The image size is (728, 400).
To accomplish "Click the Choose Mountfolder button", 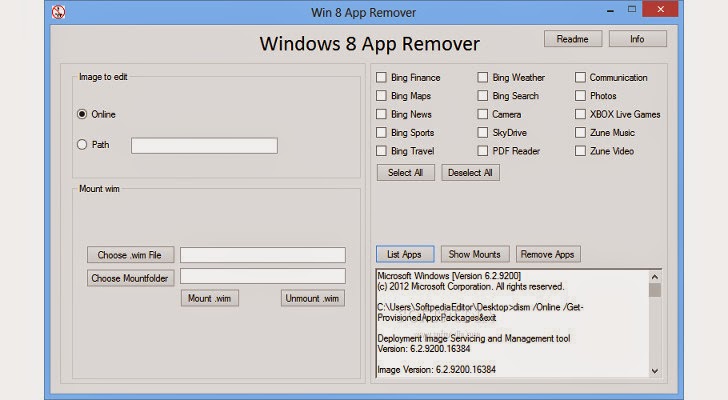I will (130, 278).
